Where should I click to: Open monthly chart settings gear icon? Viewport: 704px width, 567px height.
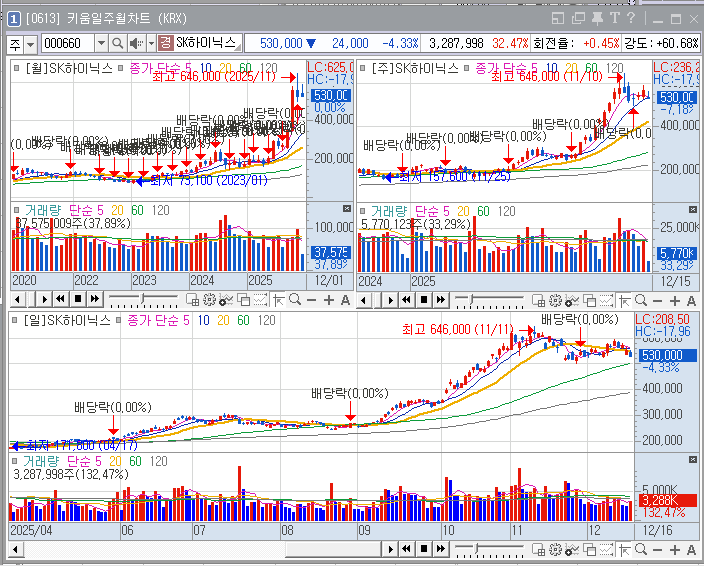[209, 299]
